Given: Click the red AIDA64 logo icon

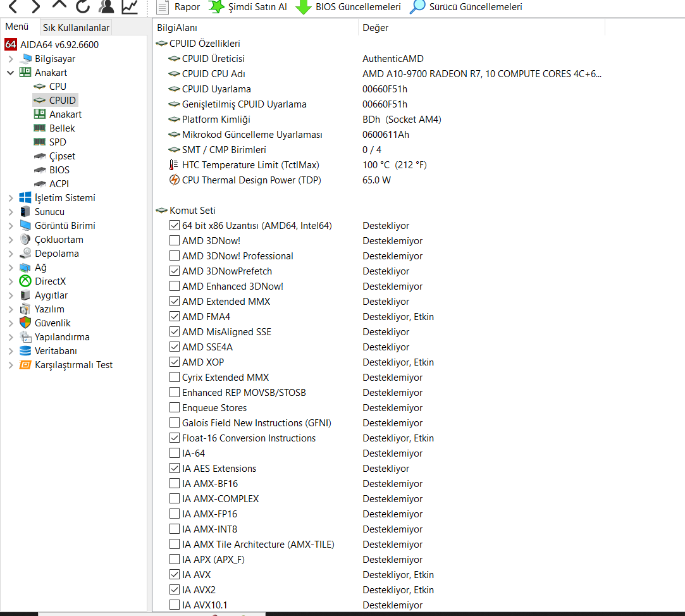Looking at the screenshot, I should pos(11,44).
